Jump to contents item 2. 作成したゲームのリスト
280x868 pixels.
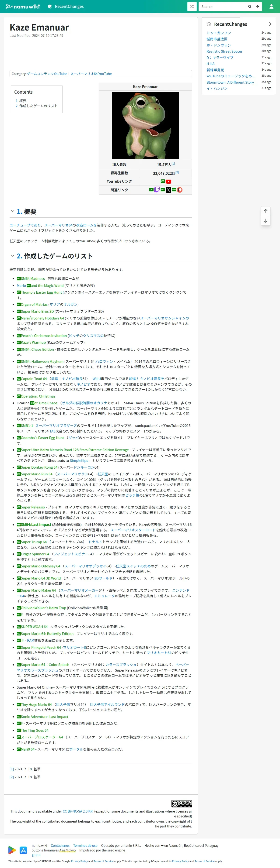(x=36, y=106)
